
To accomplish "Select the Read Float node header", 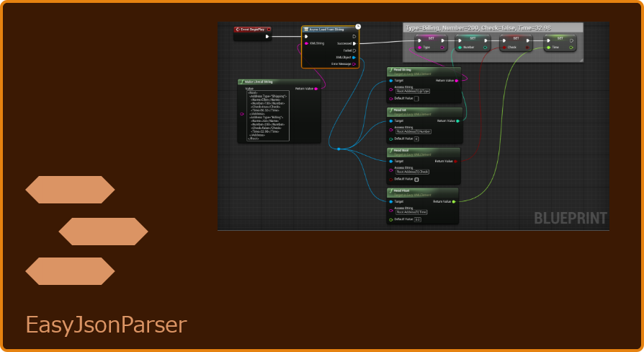I will (423, 193).
